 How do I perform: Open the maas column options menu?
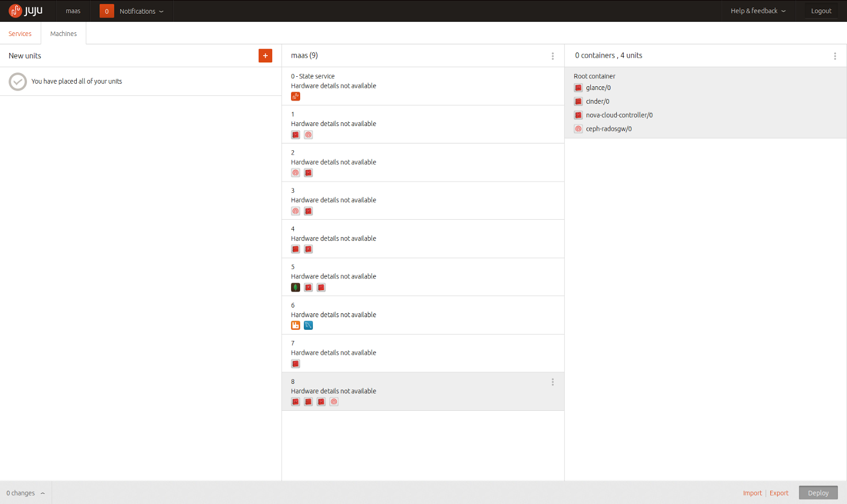click(553, 56)
